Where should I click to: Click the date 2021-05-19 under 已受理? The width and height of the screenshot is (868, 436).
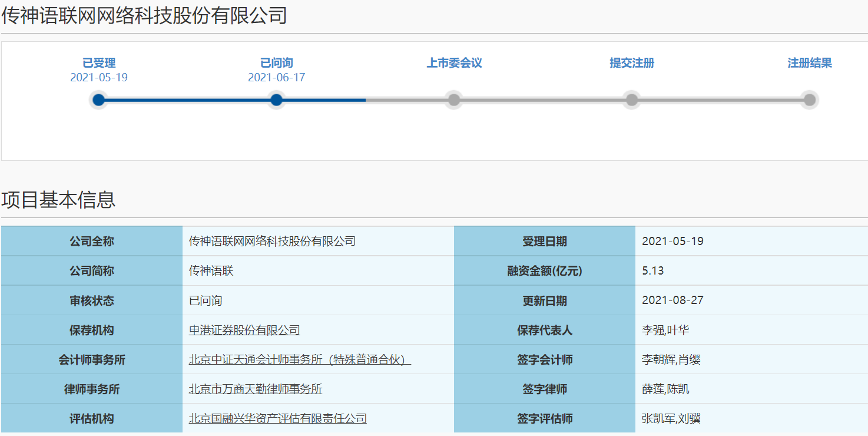(99, 78)
